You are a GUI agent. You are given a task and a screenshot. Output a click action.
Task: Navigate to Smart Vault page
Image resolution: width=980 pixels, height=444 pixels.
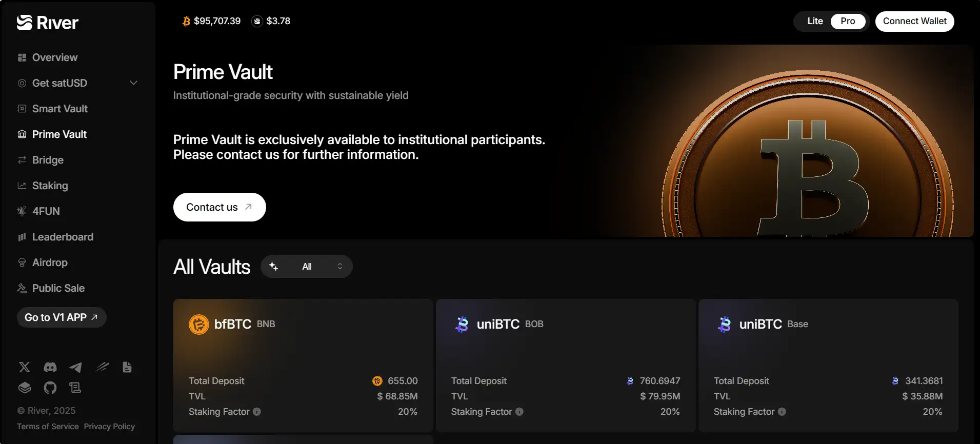click(x=59, y=109)
